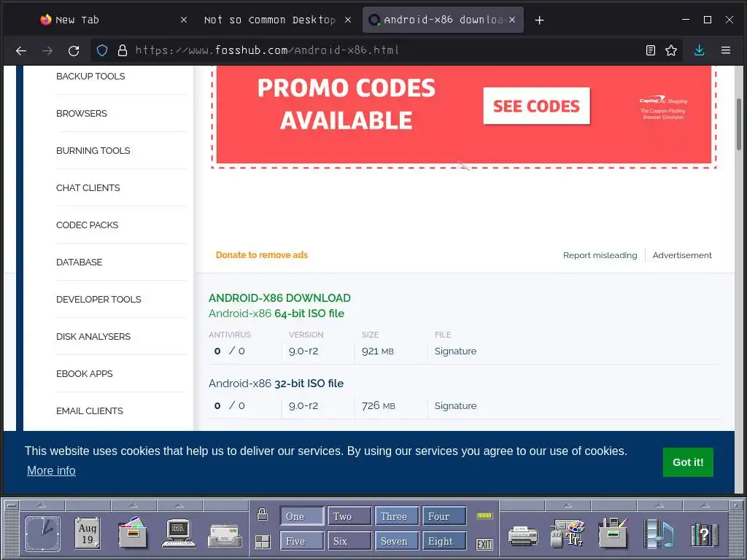This screenshot has height=560, width=747.
Task: Show site security padlock info
Action: (123, 50)
